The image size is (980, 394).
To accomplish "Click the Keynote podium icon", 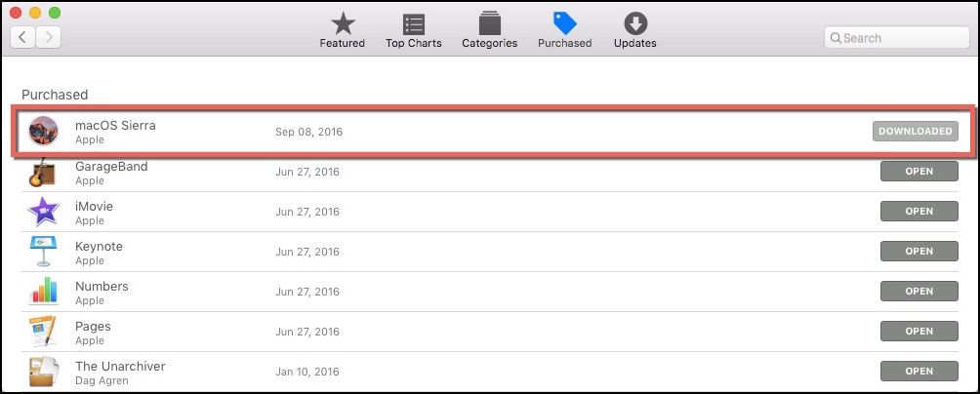I will [43, 251].
